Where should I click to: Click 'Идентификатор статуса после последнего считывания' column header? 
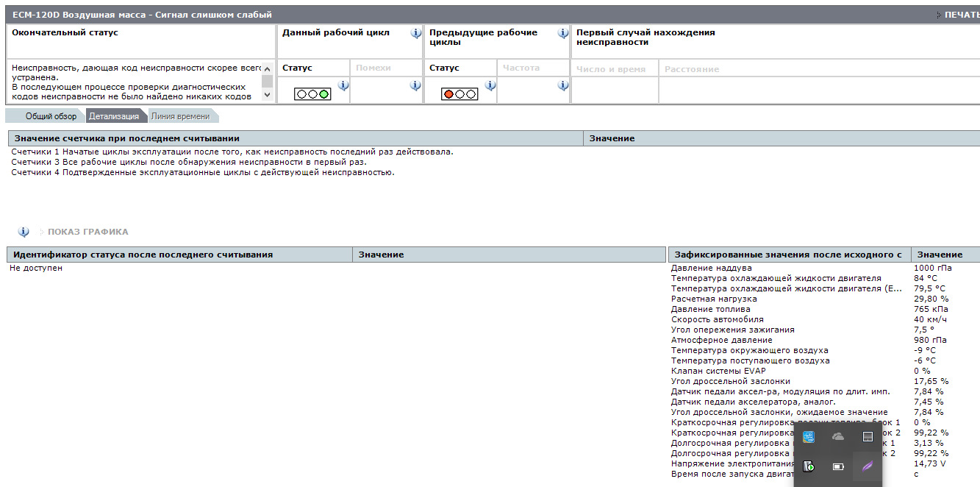point(179,255)
